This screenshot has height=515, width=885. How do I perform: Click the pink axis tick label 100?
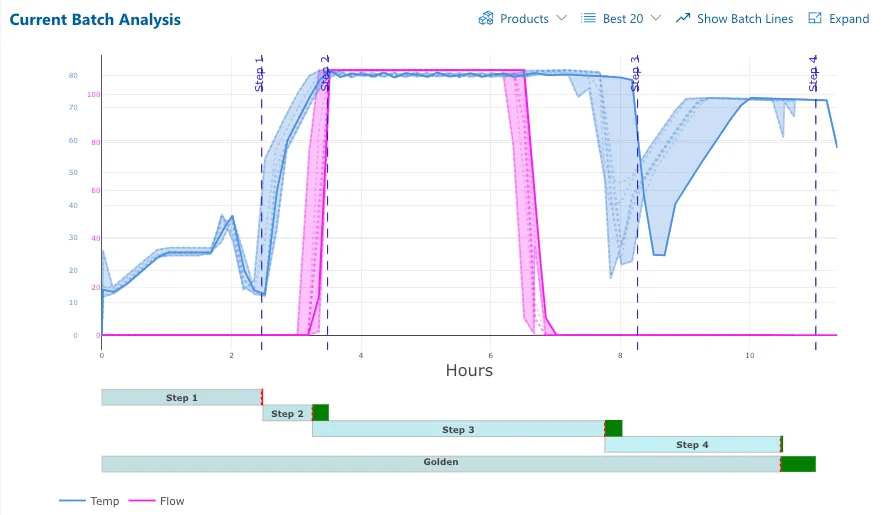[93, 94]
